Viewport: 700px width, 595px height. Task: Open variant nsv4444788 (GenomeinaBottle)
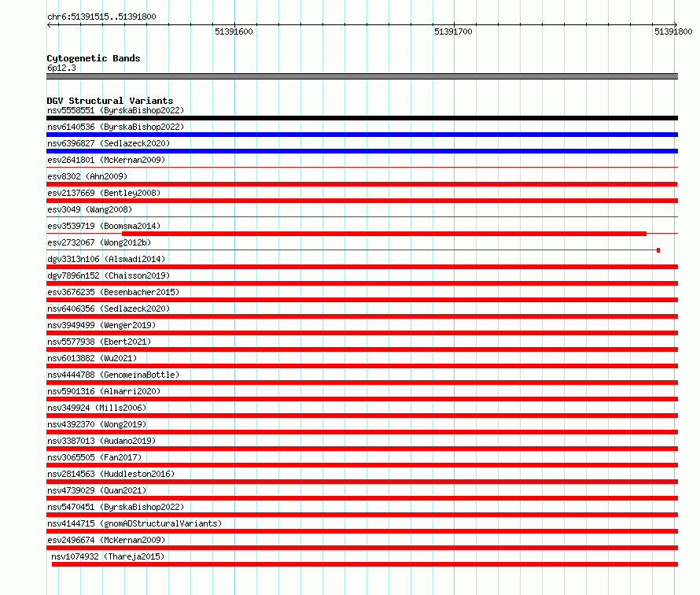113,375
